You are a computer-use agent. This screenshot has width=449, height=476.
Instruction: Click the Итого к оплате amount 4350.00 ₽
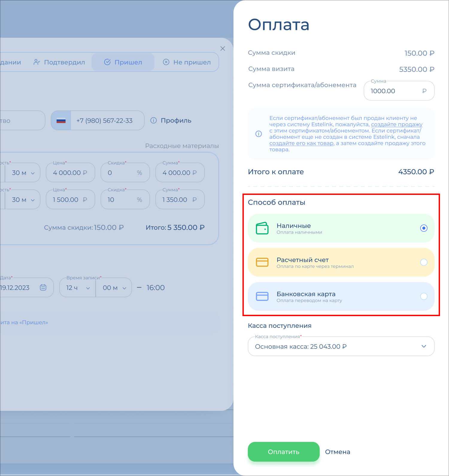point(416,172)
